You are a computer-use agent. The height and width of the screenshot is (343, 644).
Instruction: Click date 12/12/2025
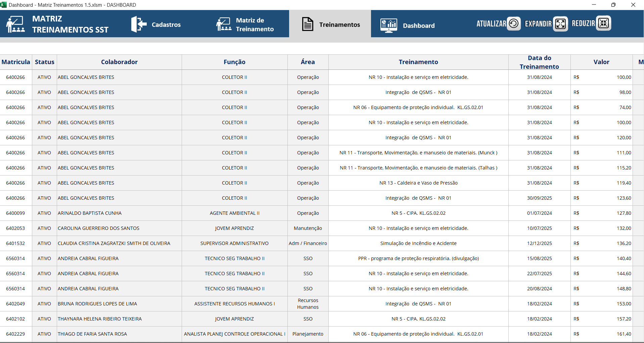(539, 243)
